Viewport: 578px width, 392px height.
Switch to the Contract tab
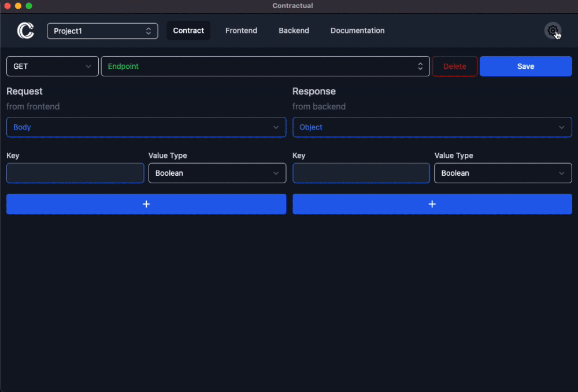(x=188, y=31)
